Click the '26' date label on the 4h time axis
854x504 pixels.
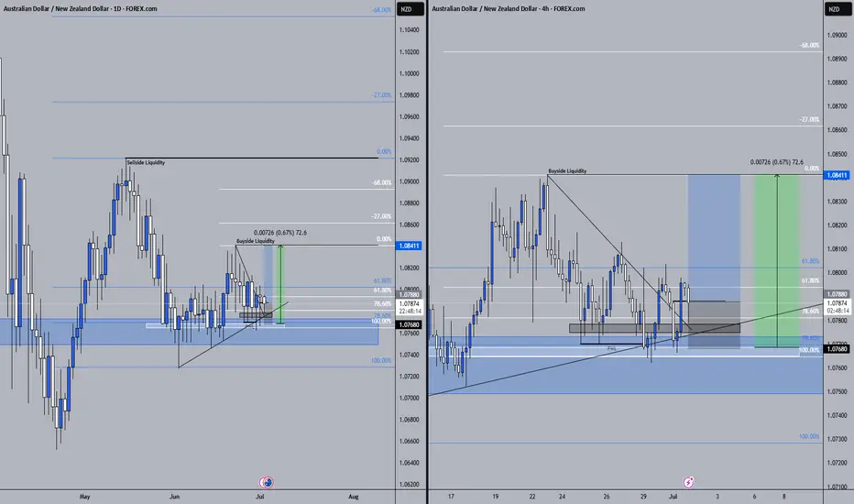coord(607,497)
